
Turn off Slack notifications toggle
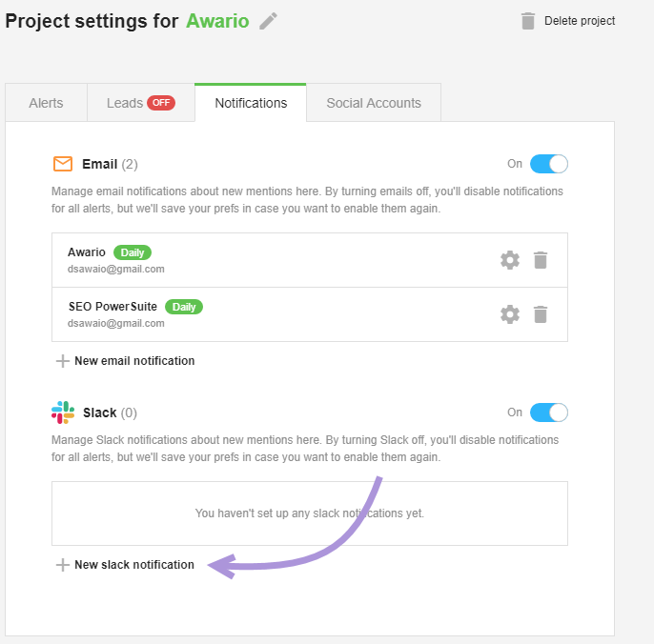tap(548, 413)
